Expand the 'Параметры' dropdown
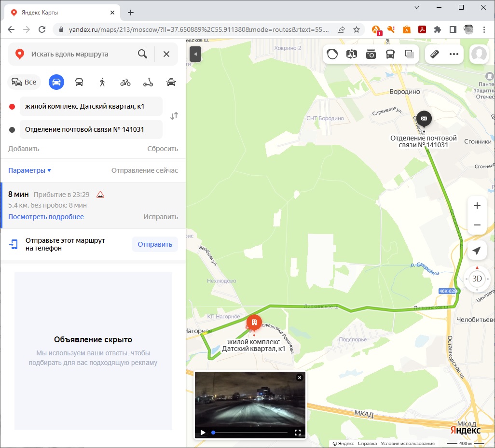495x448 pixels. tap(30, 170)
